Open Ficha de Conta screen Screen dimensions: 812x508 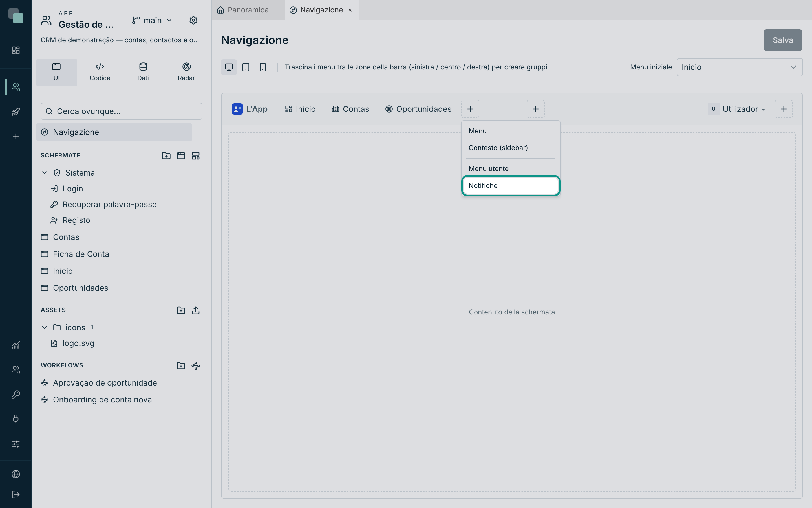[75, 254]
